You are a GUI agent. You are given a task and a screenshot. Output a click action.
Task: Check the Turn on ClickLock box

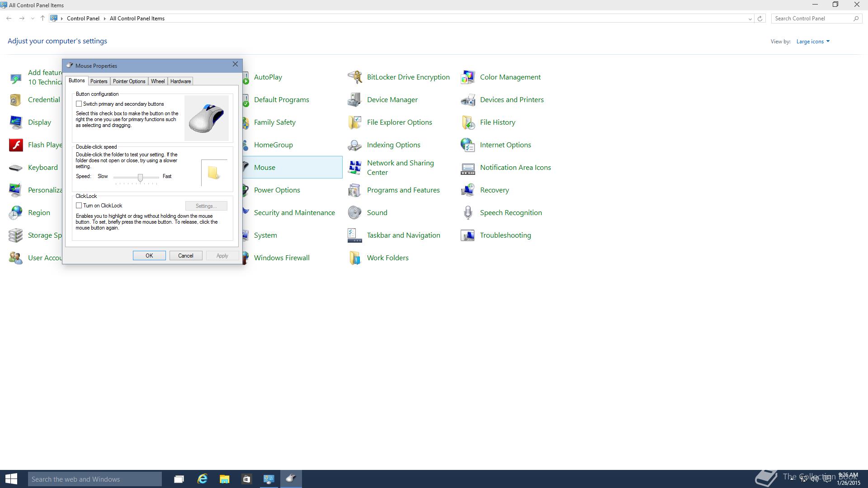point(79,206)
